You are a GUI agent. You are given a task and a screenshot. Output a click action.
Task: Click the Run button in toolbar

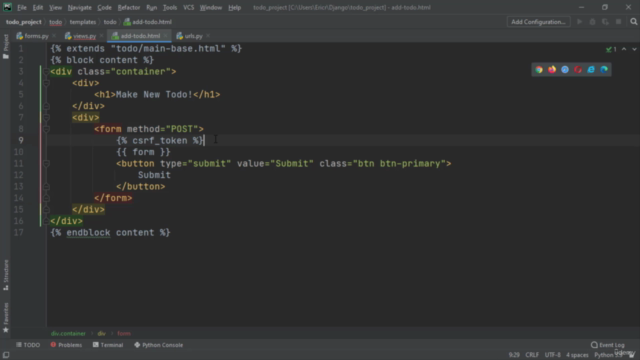pos(579,22)
